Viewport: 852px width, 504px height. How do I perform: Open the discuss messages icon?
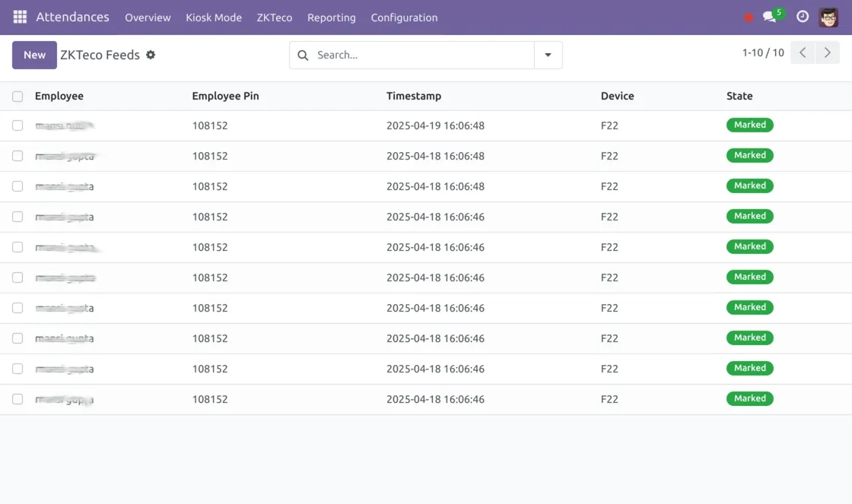click(x=770, y=17)
